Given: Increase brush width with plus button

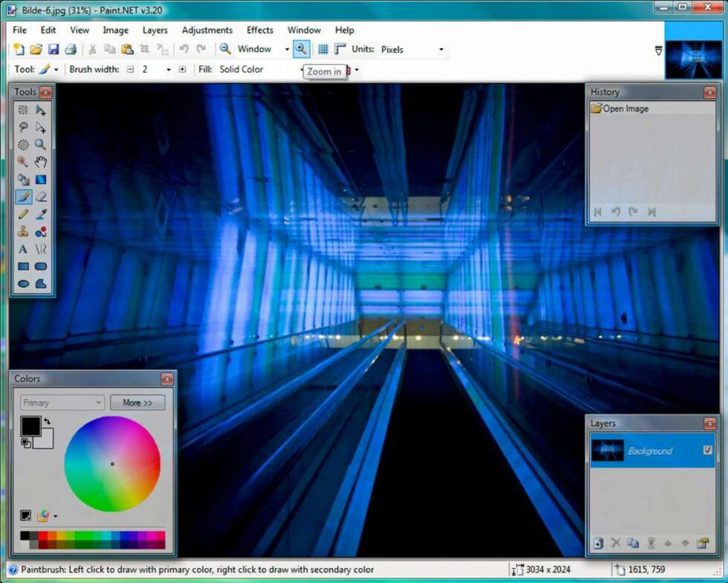Looking at the screenshot, I should coord(183,70).
